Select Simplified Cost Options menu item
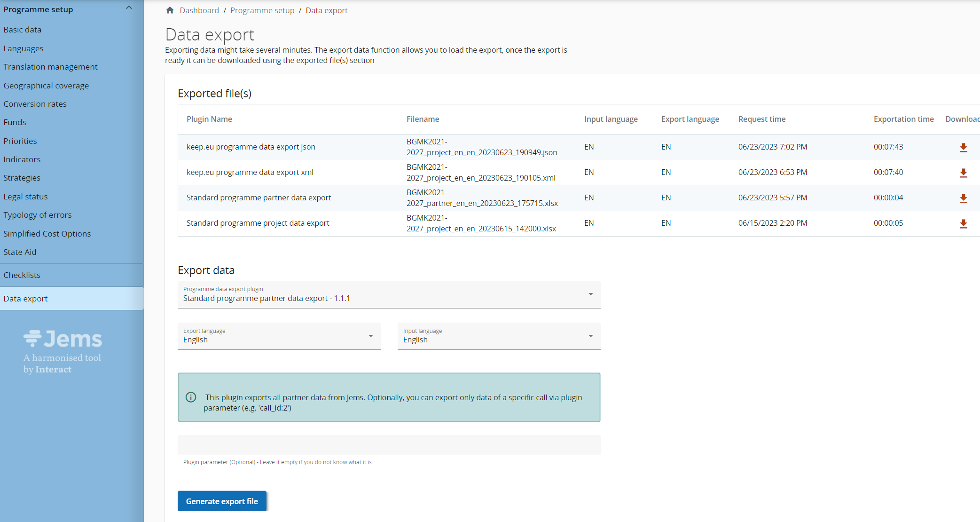980x522 pixels. point(47,234)
